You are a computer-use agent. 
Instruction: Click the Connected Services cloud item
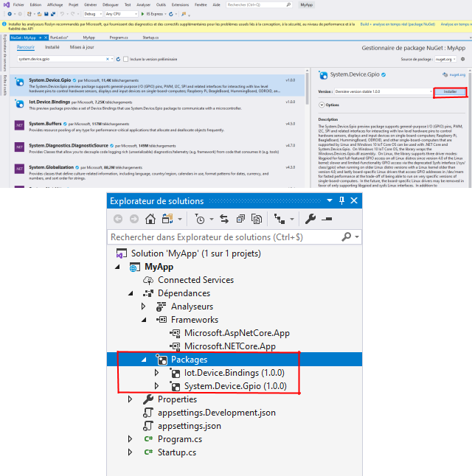pos(195,280)
